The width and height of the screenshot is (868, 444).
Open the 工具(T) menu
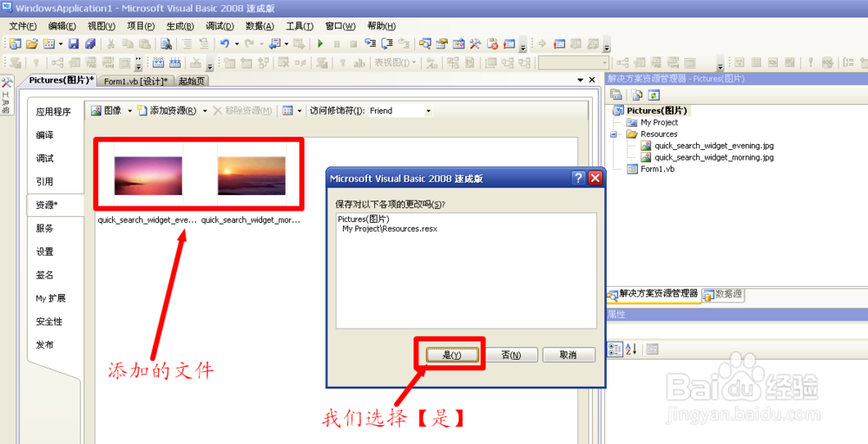[299, 26]
